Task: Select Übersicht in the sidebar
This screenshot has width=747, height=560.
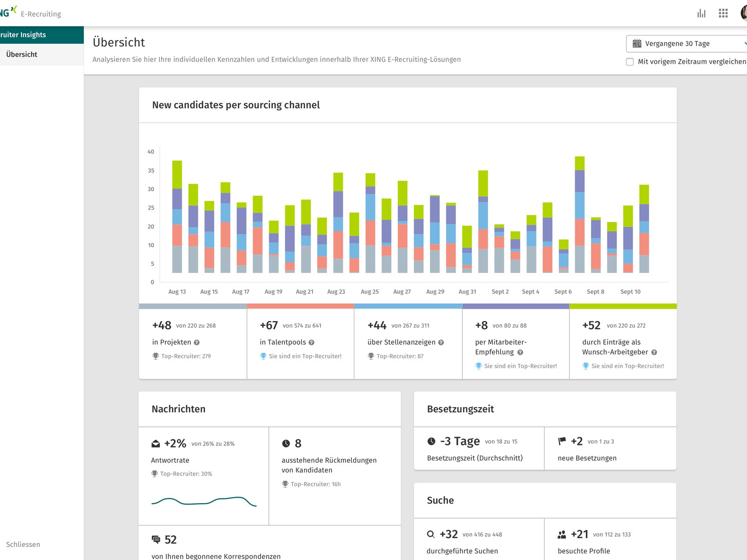Action: click(x=22, y=55)
